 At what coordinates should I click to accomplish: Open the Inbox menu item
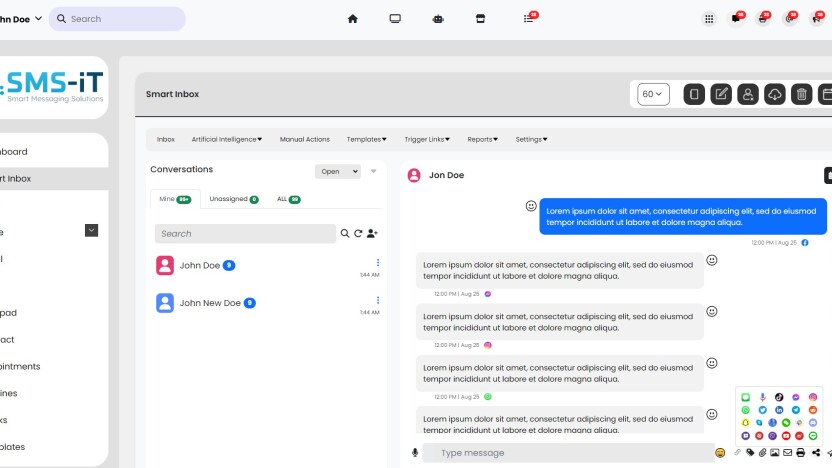point(166,140)
